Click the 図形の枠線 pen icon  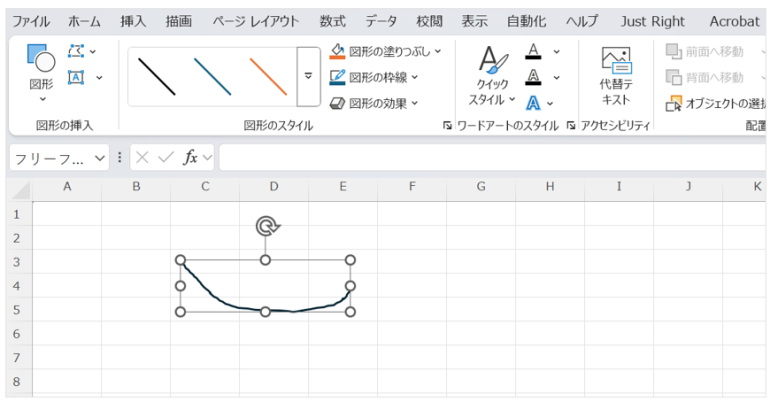[337, 77]
